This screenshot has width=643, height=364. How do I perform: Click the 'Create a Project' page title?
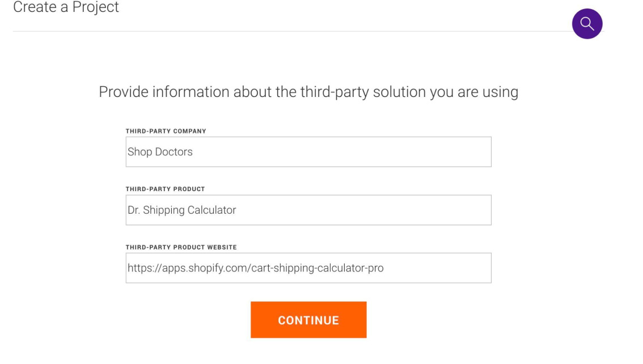tap(66, 7)
